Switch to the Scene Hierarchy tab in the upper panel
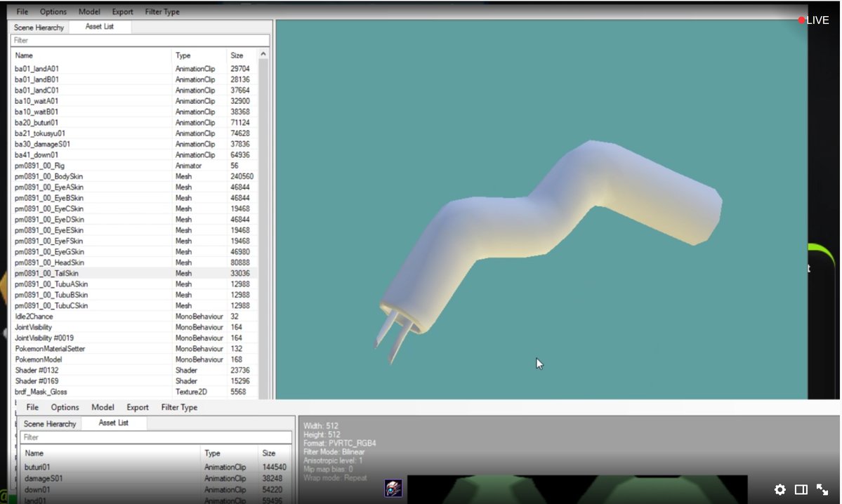The image size is (842, 504). (x=39, y=27)
